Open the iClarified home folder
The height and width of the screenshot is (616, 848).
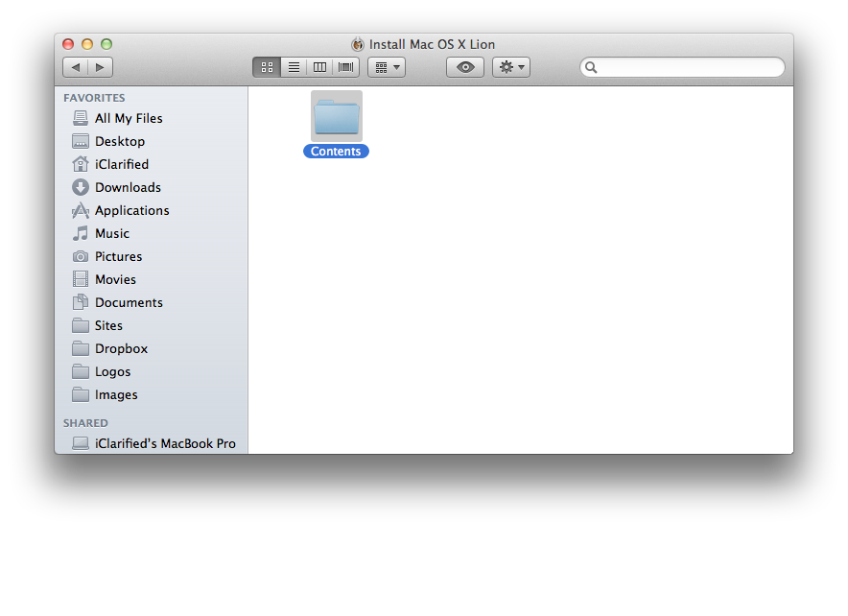(x=122, y=164)
